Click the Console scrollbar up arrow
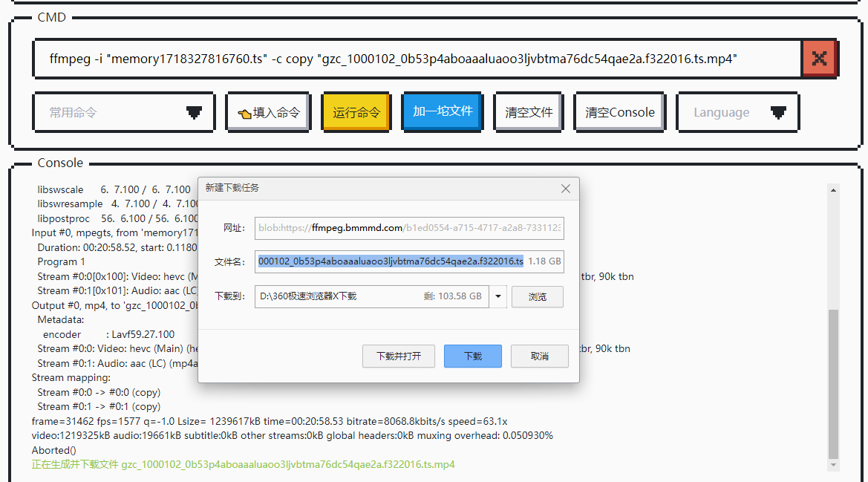This screenshot has height=482, width=868. tap(833, 190)
